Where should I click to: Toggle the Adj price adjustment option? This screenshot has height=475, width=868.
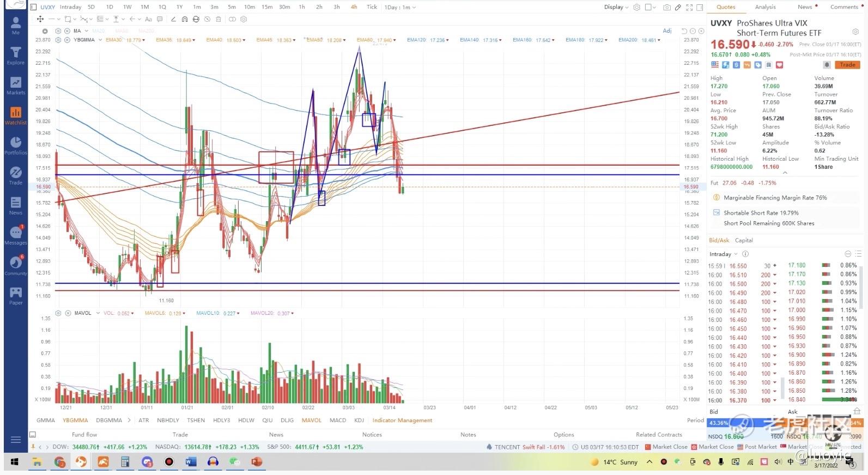[x=667, y=31]
